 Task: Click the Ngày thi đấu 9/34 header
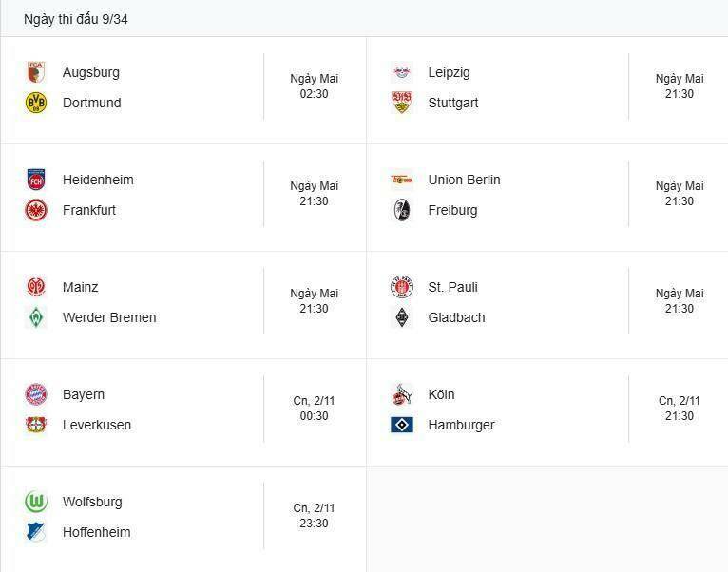[76, 19]
